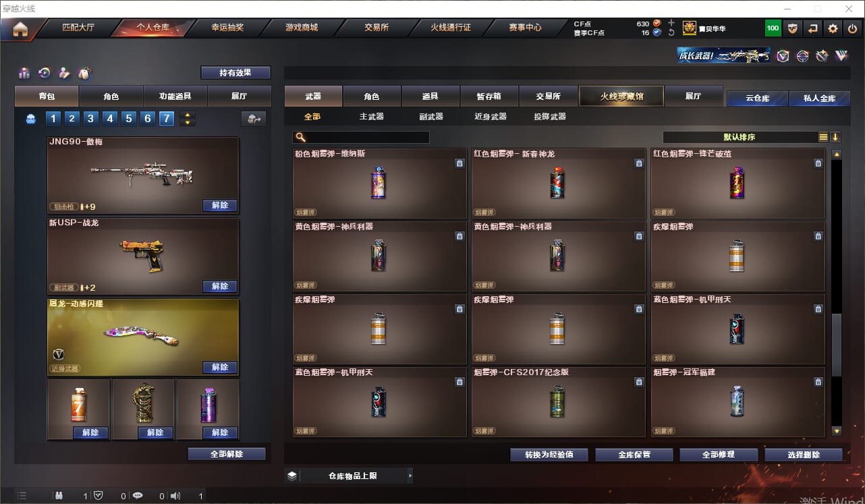
Task: Click the orange return arrow icon
Action: click(813, 28)
